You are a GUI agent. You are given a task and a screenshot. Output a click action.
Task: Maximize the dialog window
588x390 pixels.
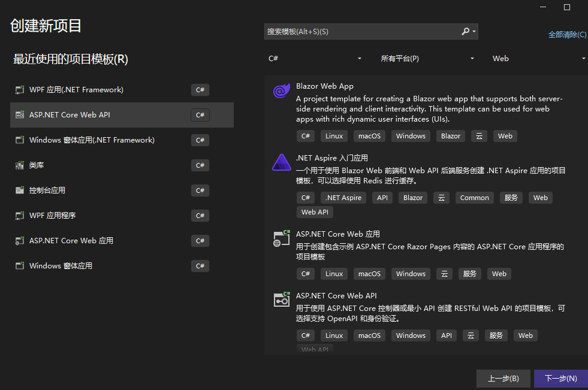[566, 7]
